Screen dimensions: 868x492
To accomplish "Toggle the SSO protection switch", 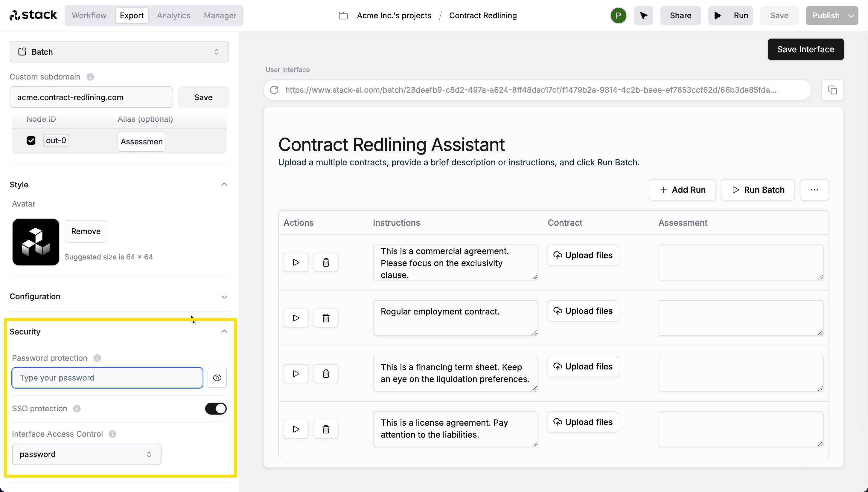I will [x=216, y=409].
